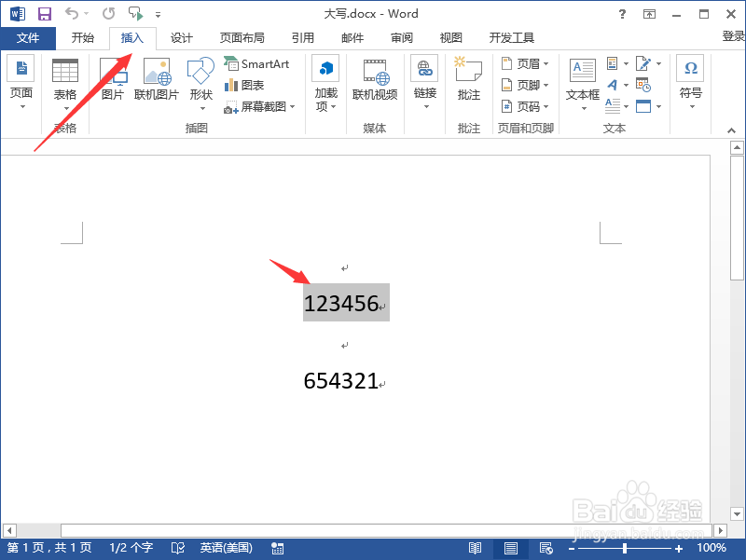This screenshot has height=560, width=746.
Task: Switch to the 设计 ribbon tab
Action: click(181, 38)
